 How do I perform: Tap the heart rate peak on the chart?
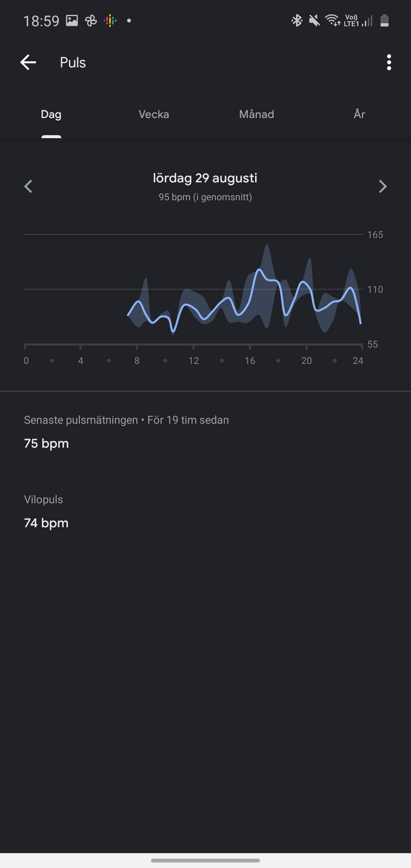[260, 270]
